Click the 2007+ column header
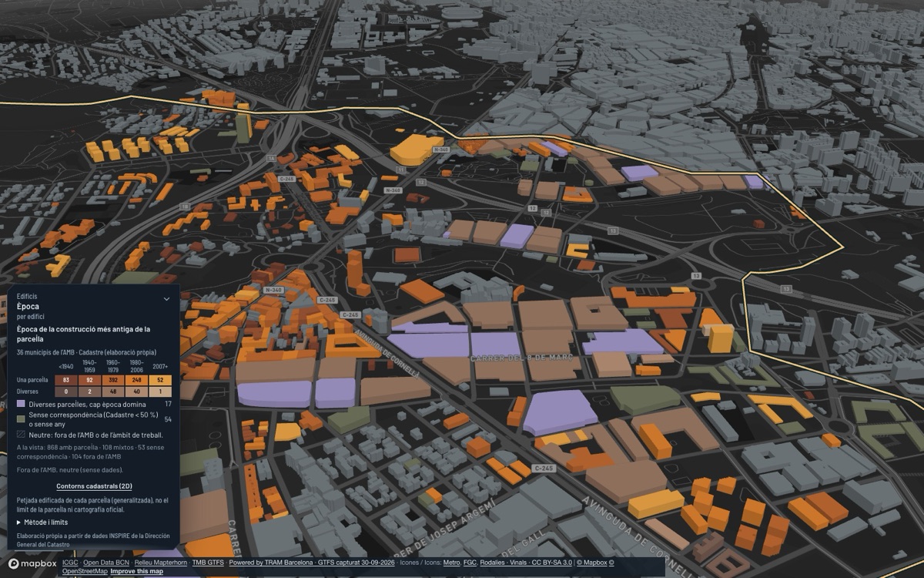The image size is (924, 578). pos(160,367)
